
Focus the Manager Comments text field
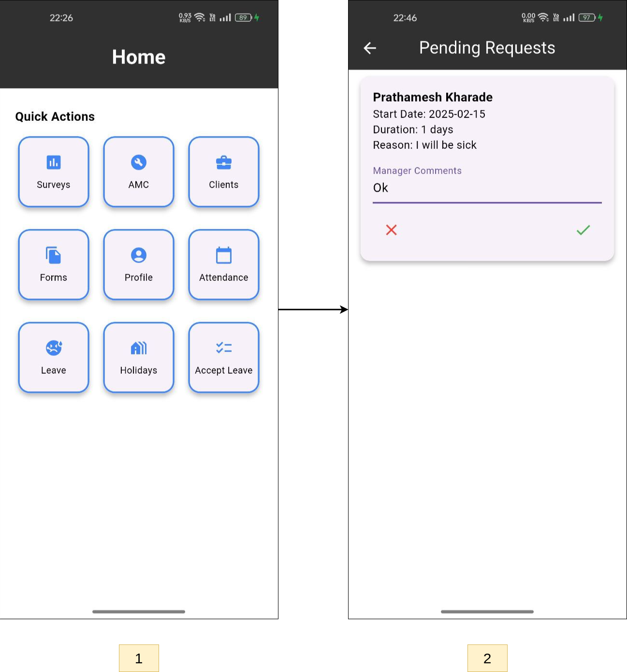pos(487,188)
